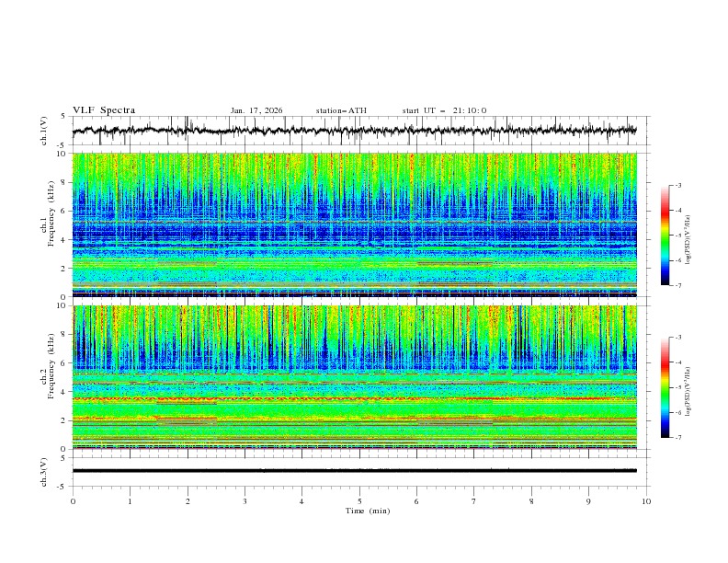728x563 pixels.
Task: Click the time axis tick label '10'
Action: click(646, 501)
